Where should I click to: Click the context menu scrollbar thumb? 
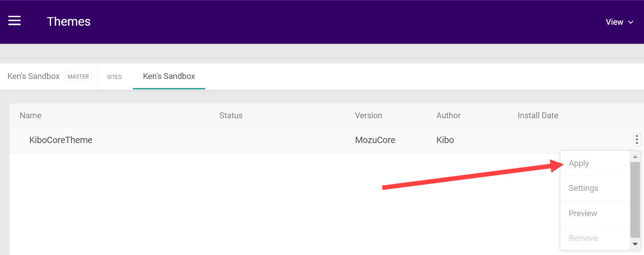pyautogui.click(x=635, y=199)
